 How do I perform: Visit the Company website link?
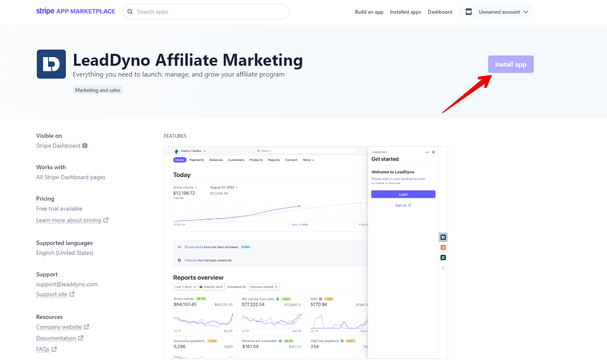(x=59, y=327)
